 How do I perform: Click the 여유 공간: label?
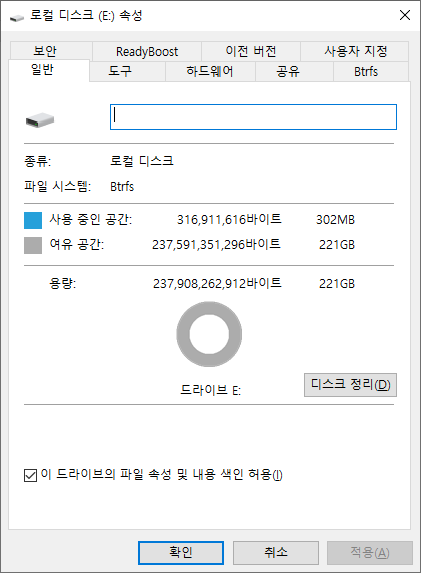click(x=77, y=244)
